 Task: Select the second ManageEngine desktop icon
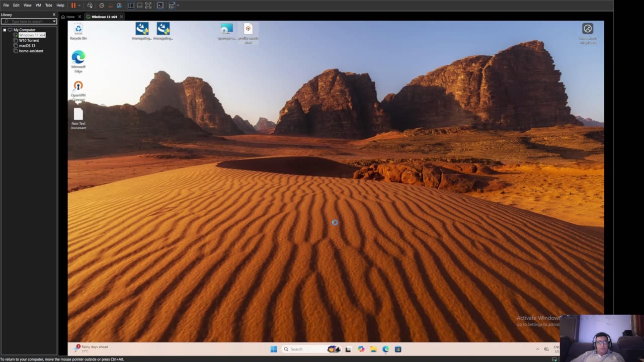click(163, 31)
